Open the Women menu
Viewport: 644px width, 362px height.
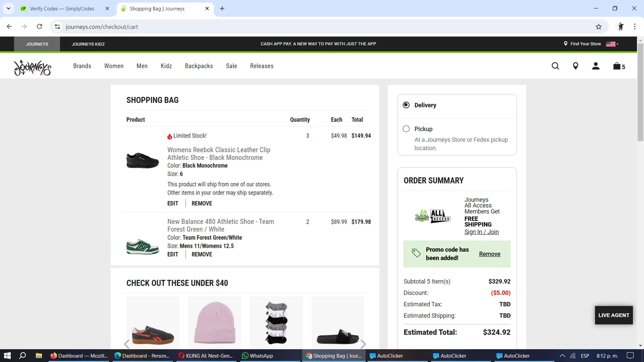click(x=114, y=66)
